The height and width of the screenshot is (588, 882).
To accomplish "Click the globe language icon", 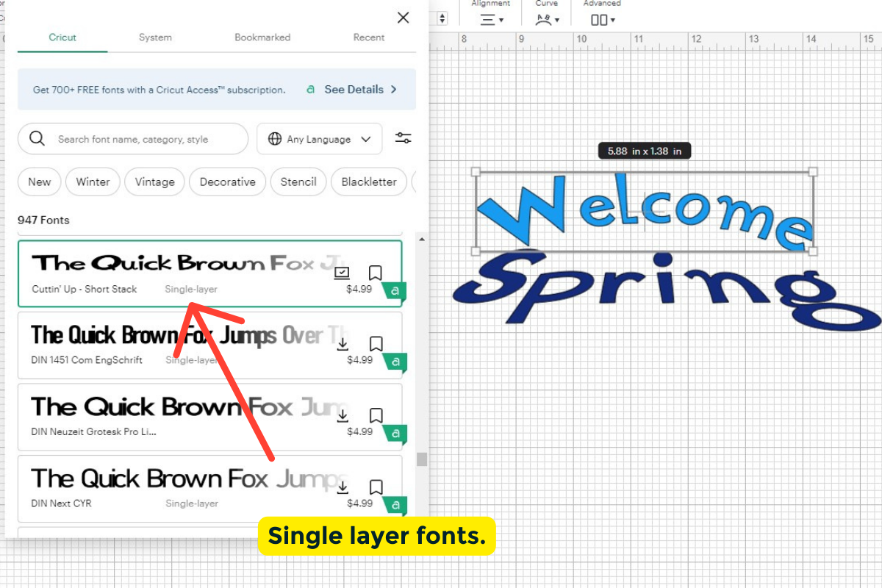I will 275,139.
